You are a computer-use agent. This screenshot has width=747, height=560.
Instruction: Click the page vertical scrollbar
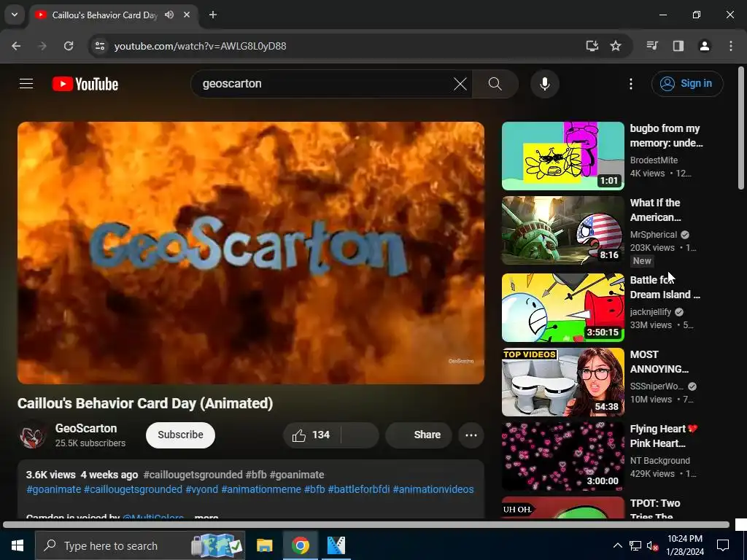coord(741,128)
